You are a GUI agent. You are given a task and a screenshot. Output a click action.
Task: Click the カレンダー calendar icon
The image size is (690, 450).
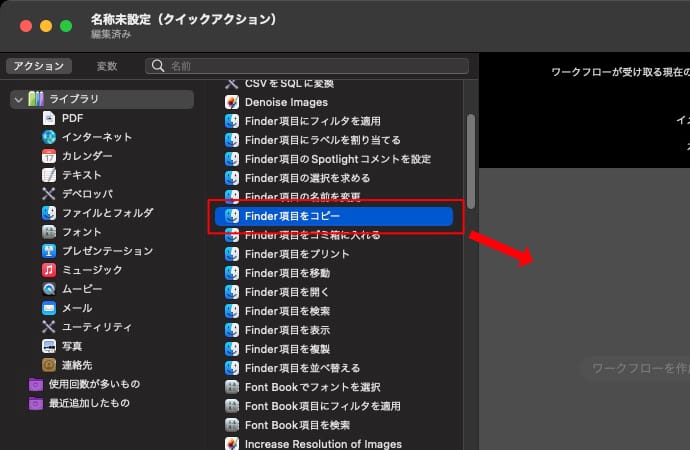49,156
